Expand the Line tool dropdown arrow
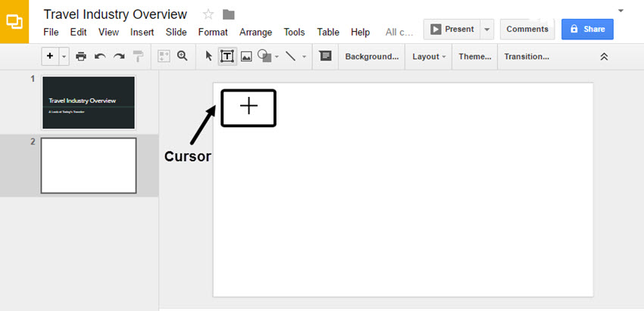 coord(304,57)
